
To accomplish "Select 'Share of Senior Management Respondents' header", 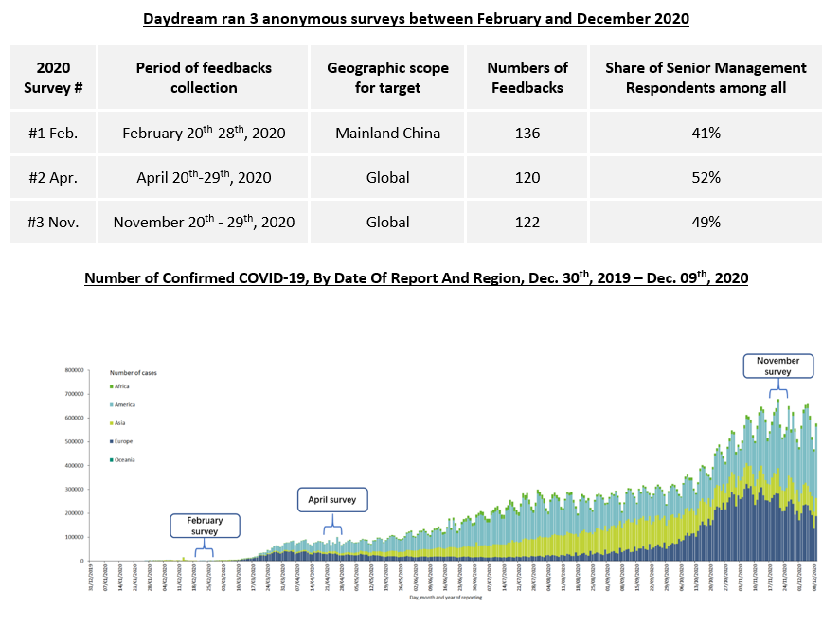I will pos(706,78).
